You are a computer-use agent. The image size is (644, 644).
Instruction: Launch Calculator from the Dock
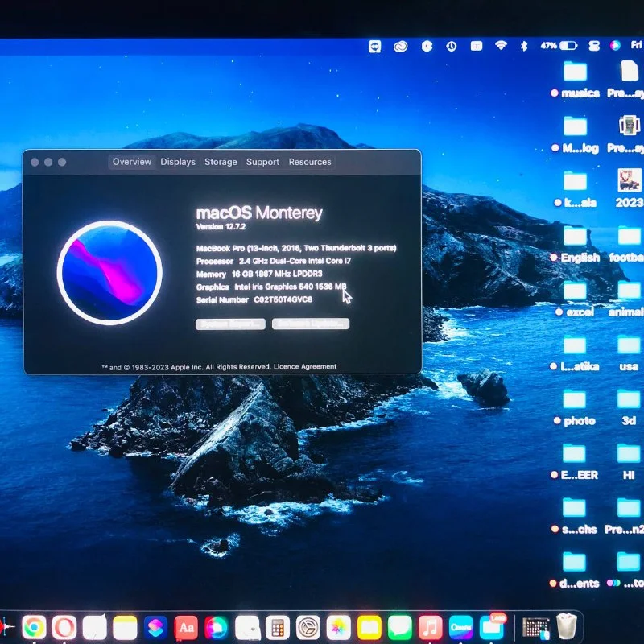[x=279, y=627]
